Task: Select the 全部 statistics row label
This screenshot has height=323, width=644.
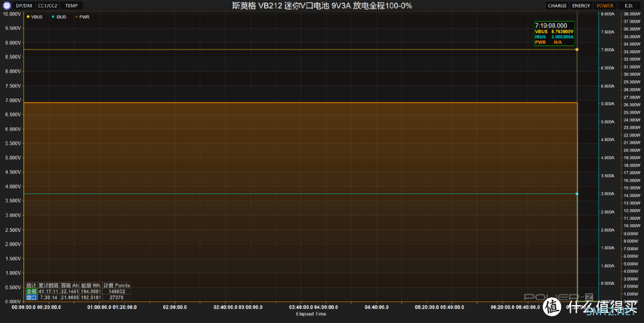Action: click(x=31, y=291)
